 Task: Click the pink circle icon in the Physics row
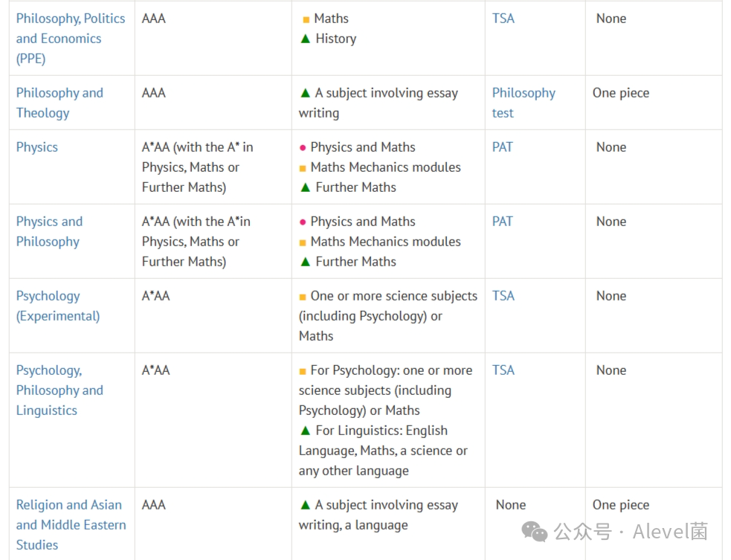[x=303, y=148]
